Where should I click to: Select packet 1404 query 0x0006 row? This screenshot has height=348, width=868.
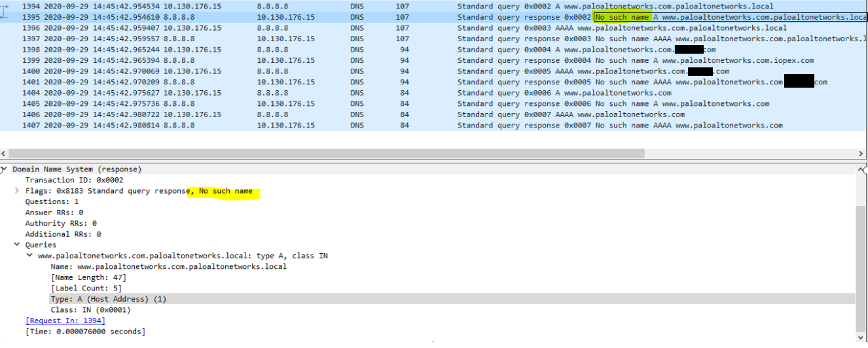click(434, 93)
